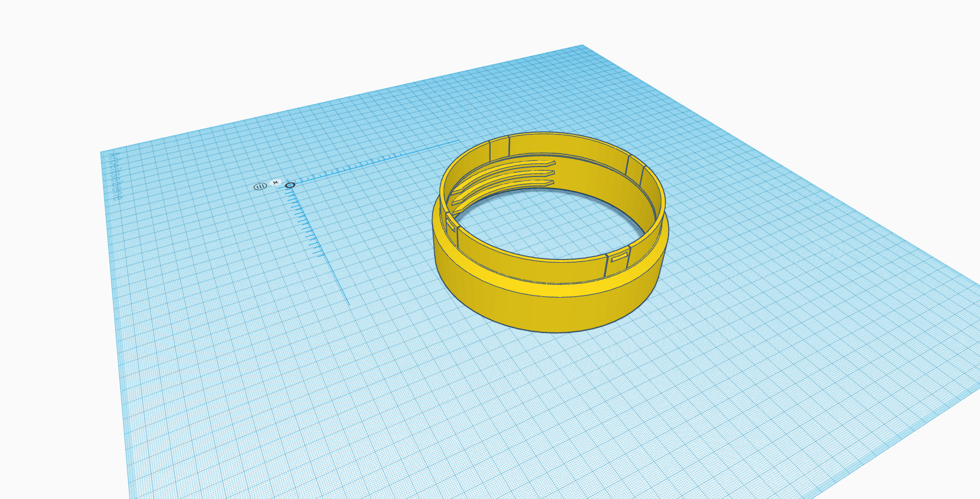Toggle the ruler's midpoint/endpoint measurement icon
Image resolution: width=980 pixels, height=499 pixels.
[260, 186]
